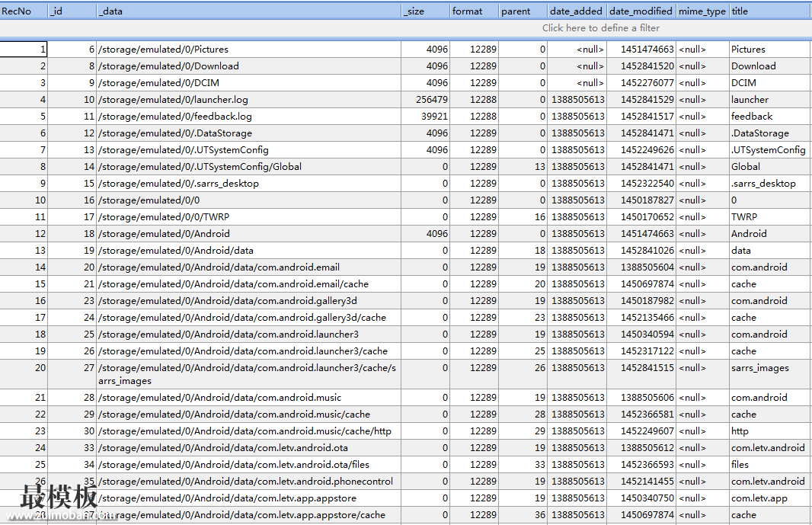
Task: Select the /storage/emulated/0/Android path cell
Action: [249, 234]
